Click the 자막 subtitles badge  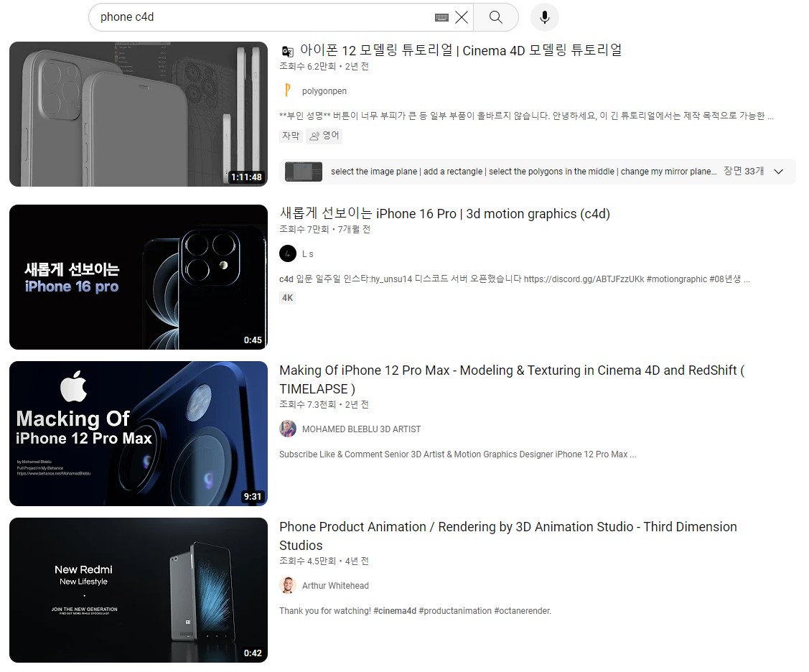(x=291, y=136)
